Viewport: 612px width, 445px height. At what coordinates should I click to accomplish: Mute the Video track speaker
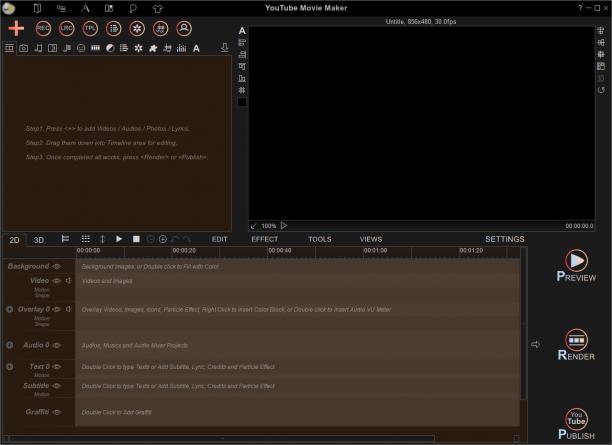click(x=68, y=281)
